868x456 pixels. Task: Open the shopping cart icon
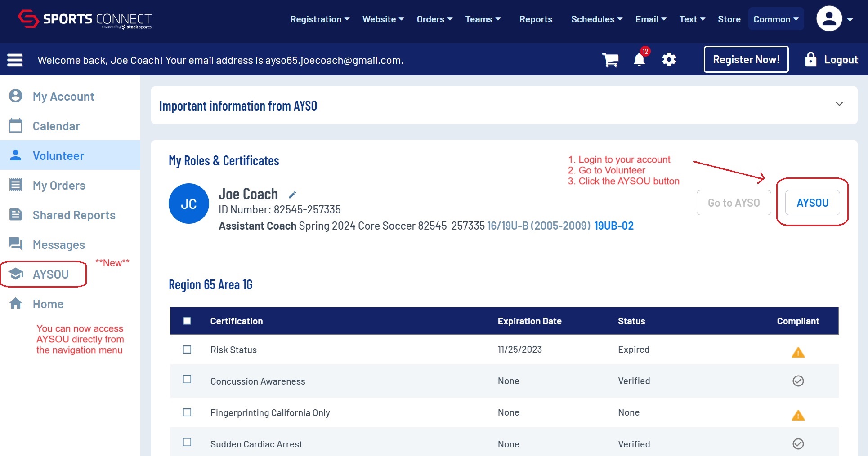click(610, 59)
